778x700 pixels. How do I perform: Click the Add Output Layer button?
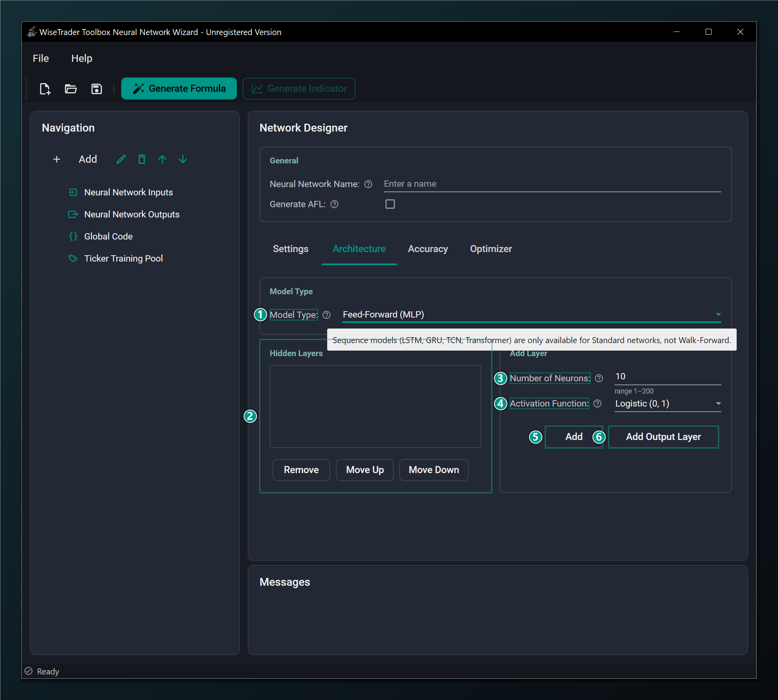tap(663, 437)
